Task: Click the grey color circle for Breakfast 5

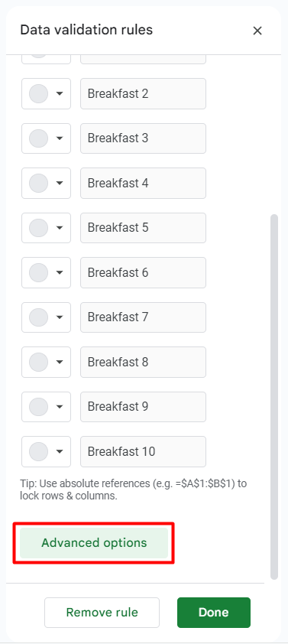Action: pyautogui.click(x=38, y=228)
